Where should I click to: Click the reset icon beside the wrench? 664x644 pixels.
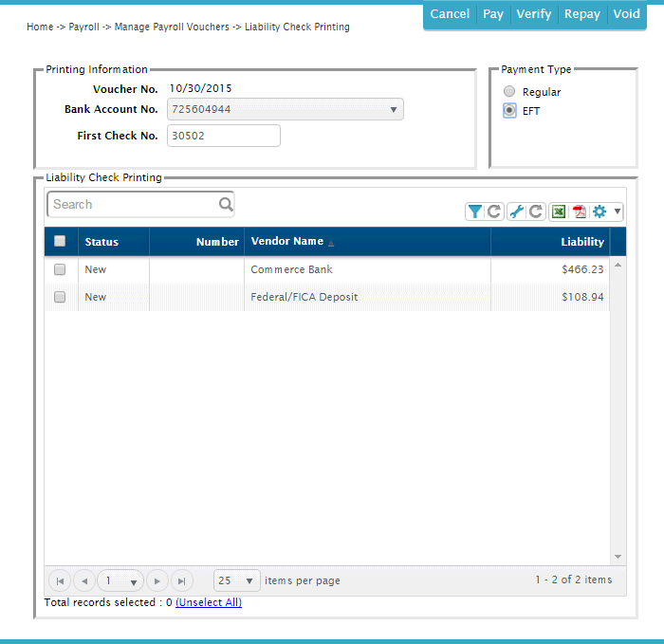[x=536, y=212]
